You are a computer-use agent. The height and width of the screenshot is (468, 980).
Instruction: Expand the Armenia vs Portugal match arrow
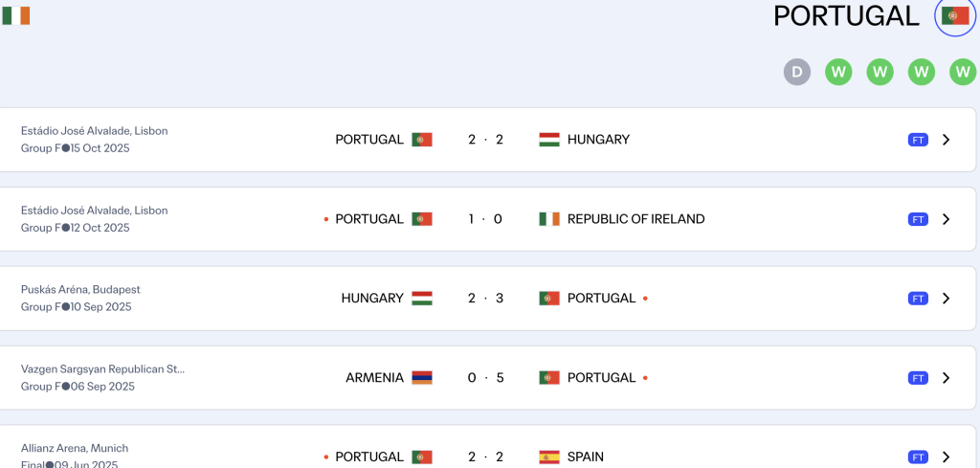click(946, 378)
